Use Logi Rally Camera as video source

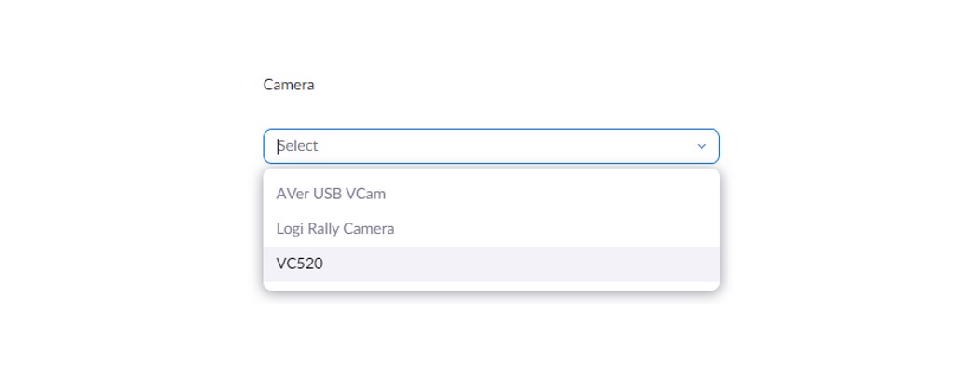point(491,229)
